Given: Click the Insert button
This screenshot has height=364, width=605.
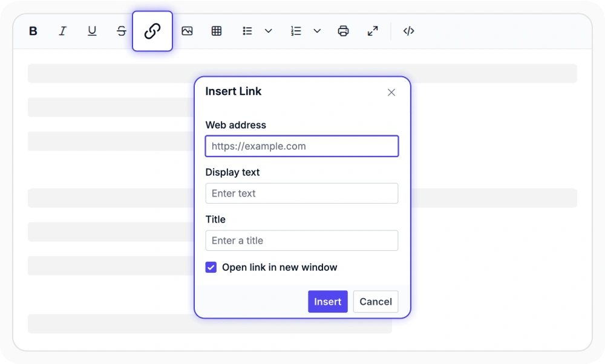Looking at the screenshot, I should [x=327, y=302].
